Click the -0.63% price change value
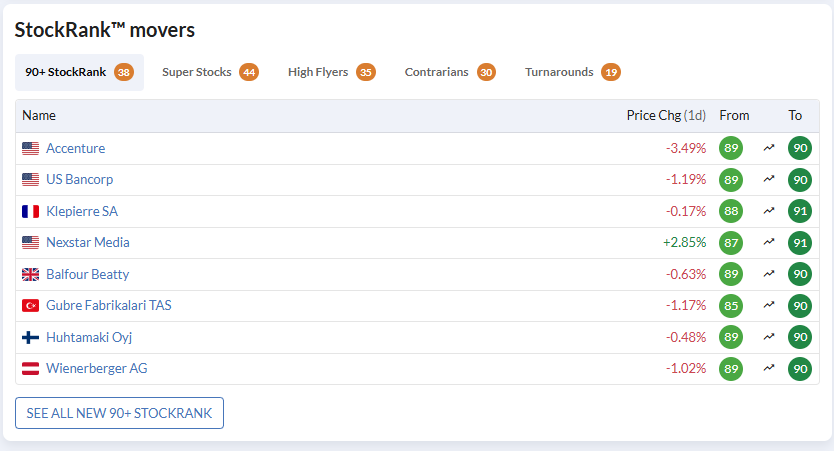This screenshot has width=834, height=451. (686, 274)
